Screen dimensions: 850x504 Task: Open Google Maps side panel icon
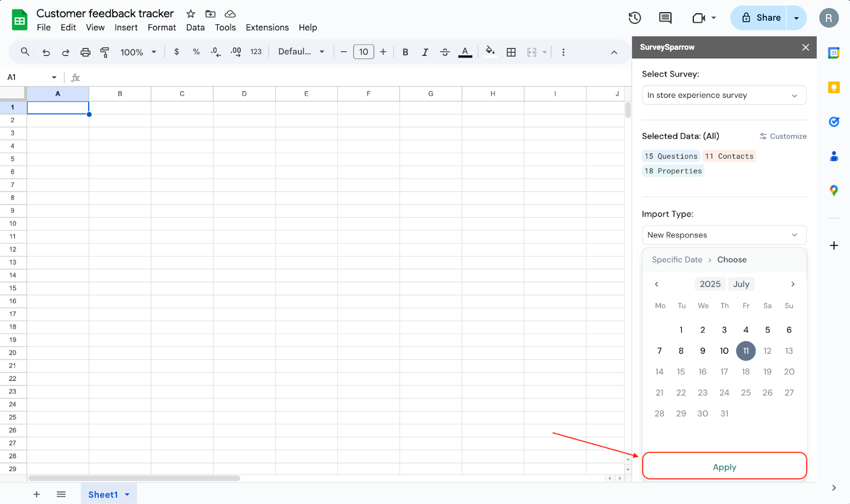[x=834, y=191]
